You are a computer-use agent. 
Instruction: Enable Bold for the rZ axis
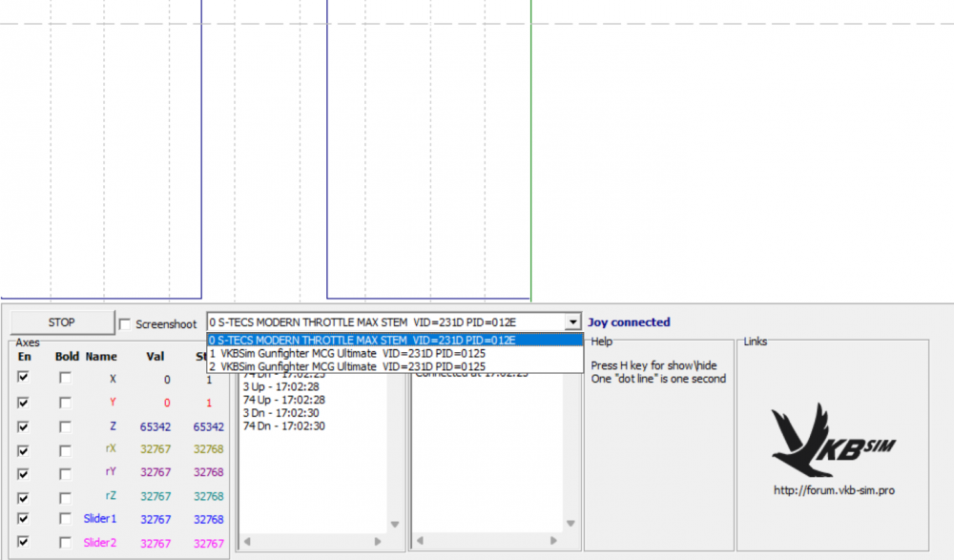click(x=65, y=496)
